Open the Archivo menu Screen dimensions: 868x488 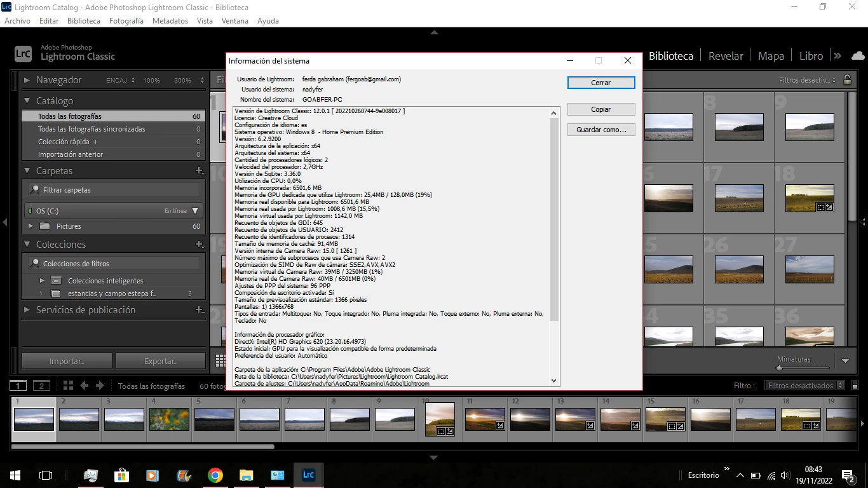pyautogui.click(x=17, y=20)
